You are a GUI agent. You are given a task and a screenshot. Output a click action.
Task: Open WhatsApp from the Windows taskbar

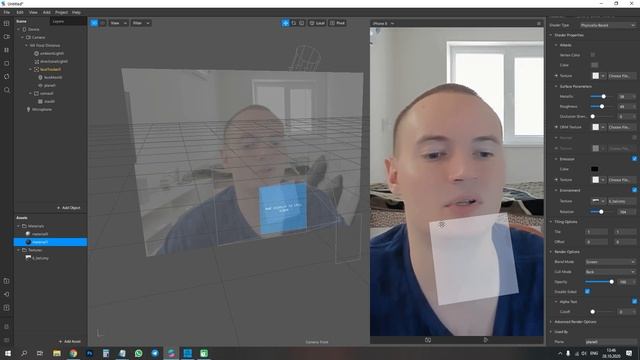point(138,353)
